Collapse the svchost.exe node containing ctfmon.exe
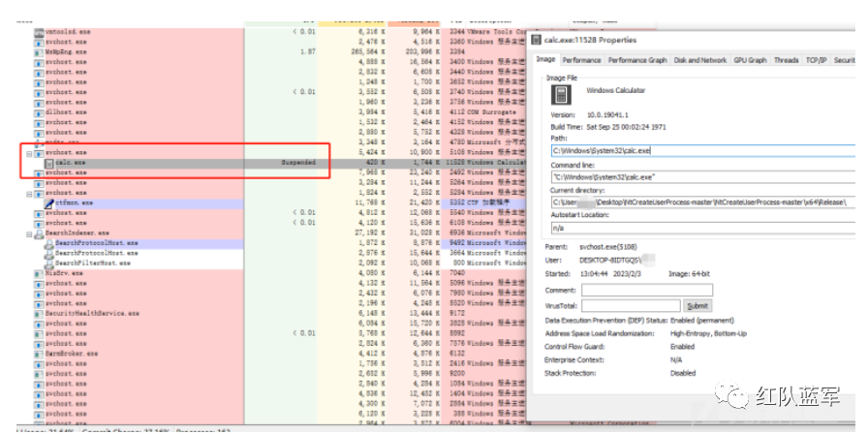 [x=29, y=193]
